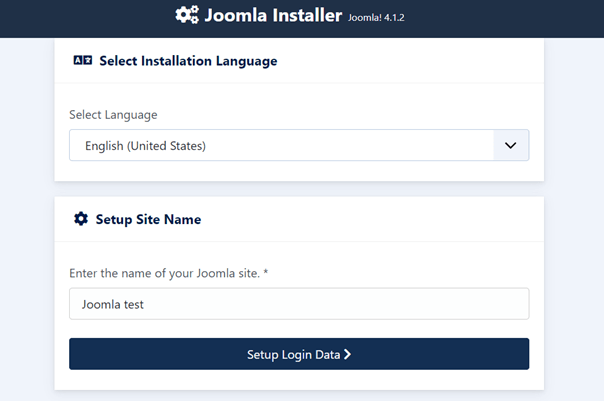Click the Joomla gears logo in header

coord(186,15)
